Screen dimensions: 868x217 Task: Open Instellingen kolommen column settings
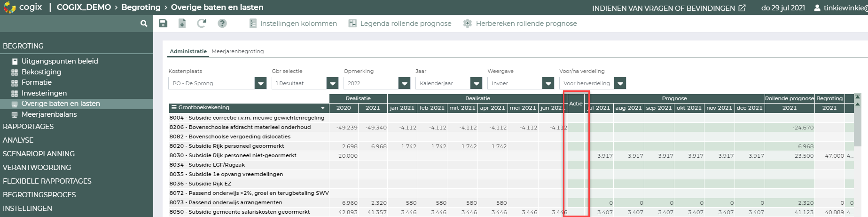point(293,24)
